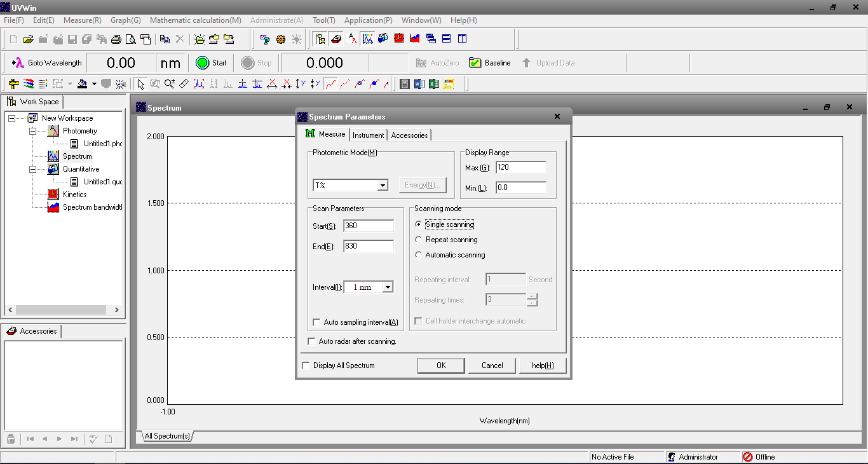
Task: Click the gear settings toolbar icon
Action: click(x=281, y=39)
